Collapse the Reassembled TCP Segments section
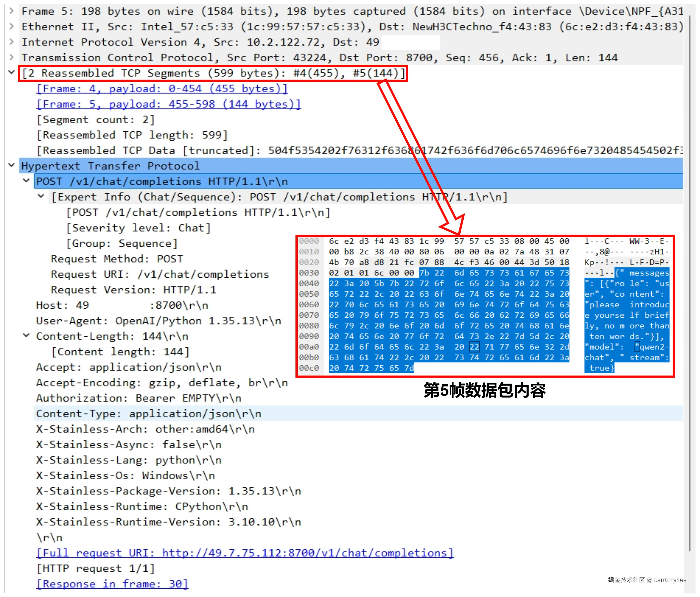 (12, 72)
